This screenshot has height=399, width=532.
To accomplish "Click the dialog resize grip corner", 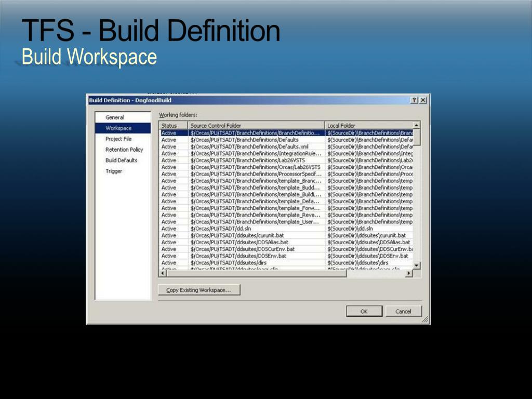I will click(x=425, y=320).
